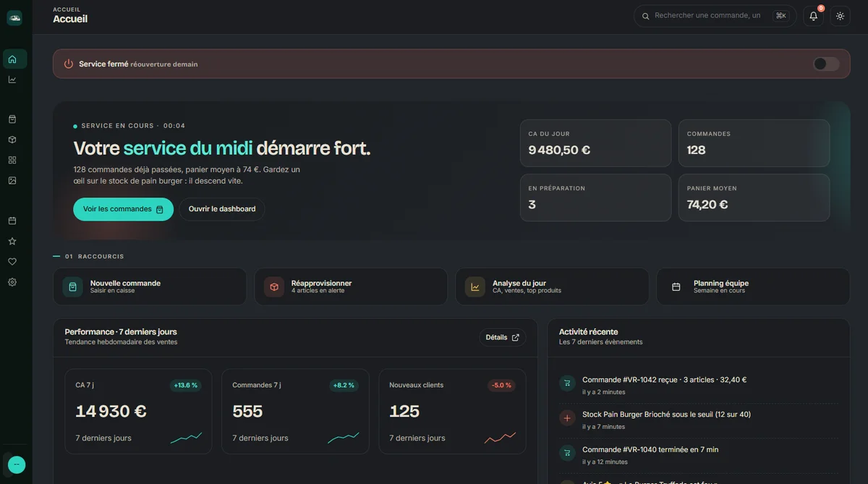Viewport: 868px width, 484px height.
Task: Click the -5.0 % badge
Action: pos(501,386)
